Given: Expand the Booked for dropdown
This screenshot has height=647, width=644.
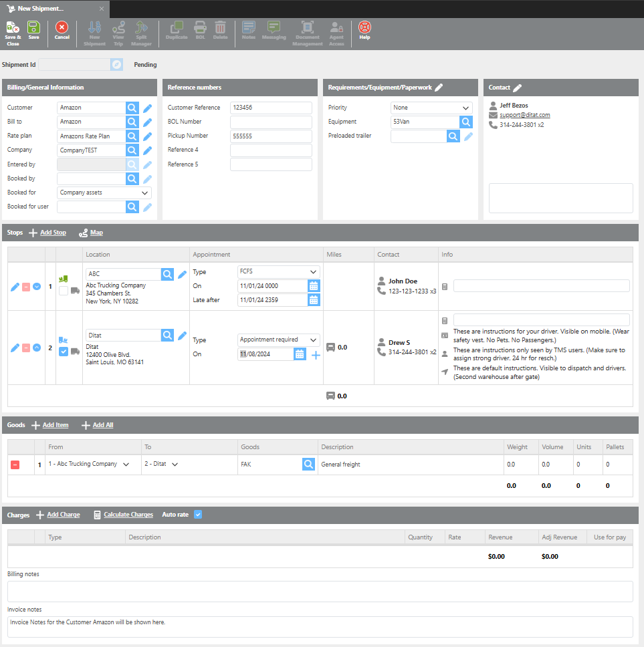Looking at the screenshot, I should (104, 192).
